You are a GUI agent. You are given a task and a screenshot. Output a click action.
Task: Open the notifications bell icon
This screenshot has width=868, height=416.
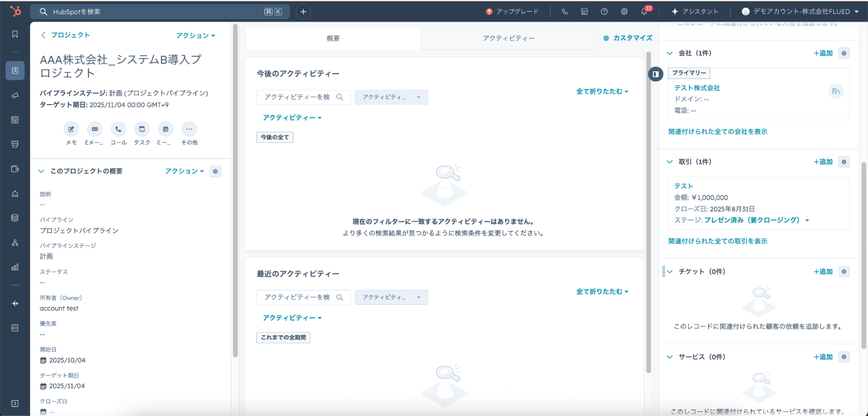[644, 12]
